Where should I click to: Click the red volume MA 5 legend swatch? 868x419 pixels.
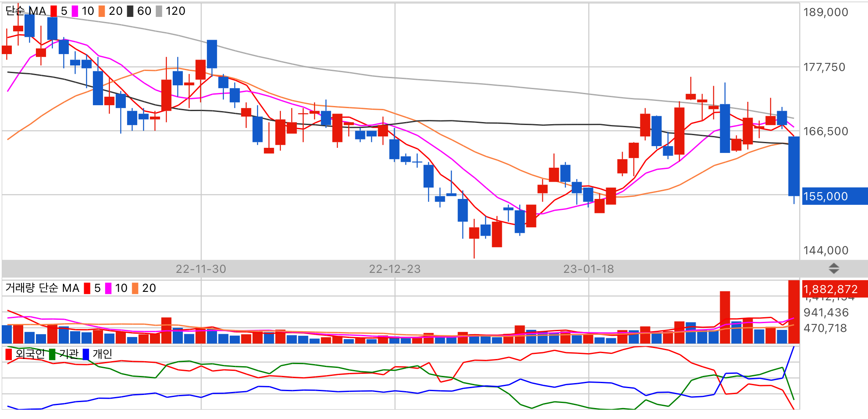(x=87, y=288)
